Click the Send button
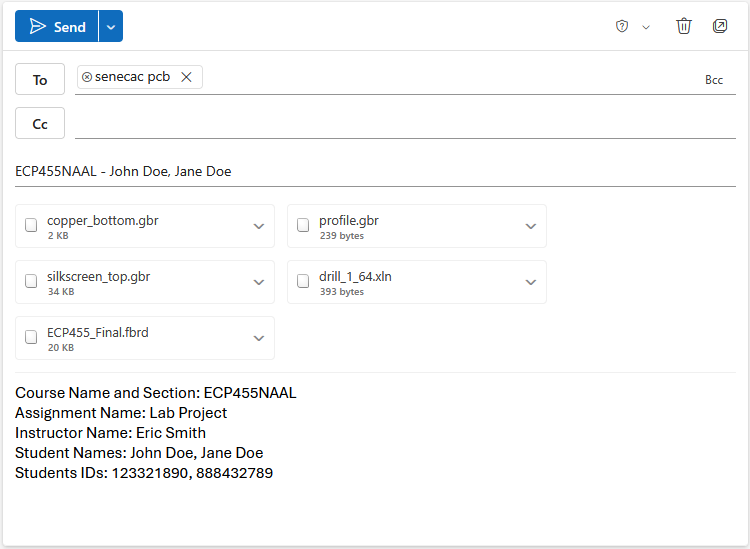The height and width of the screenshot is (549, 750). point(57,27)
